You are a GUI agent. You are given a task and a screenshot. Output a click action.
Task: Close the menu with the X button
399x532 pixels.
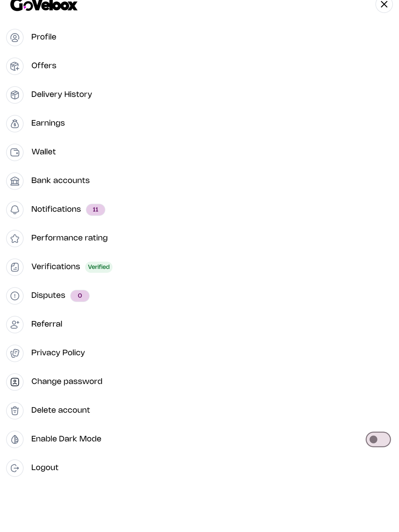pyautogui.click(x=384, y=4)
